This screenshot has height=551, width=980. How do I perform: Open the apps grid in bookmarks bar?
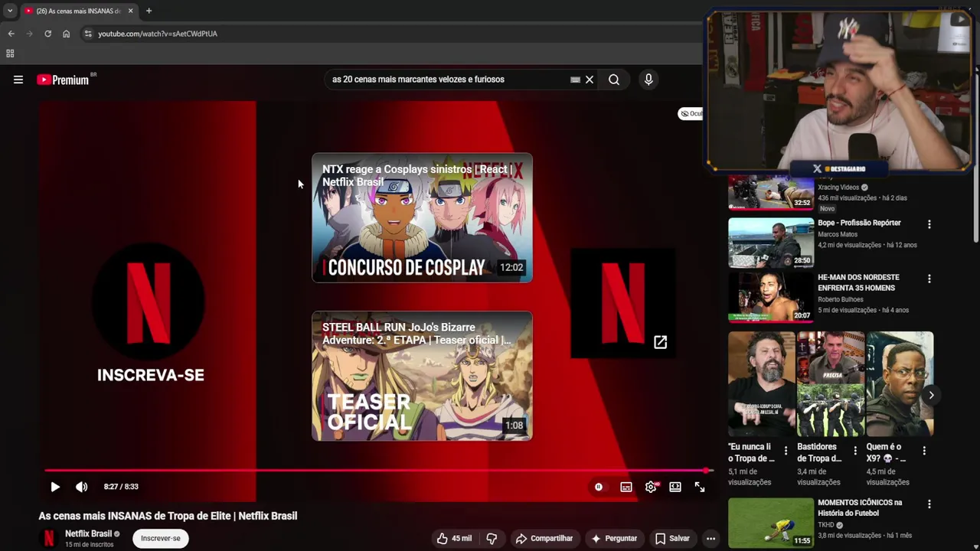[x=10, y=54]
